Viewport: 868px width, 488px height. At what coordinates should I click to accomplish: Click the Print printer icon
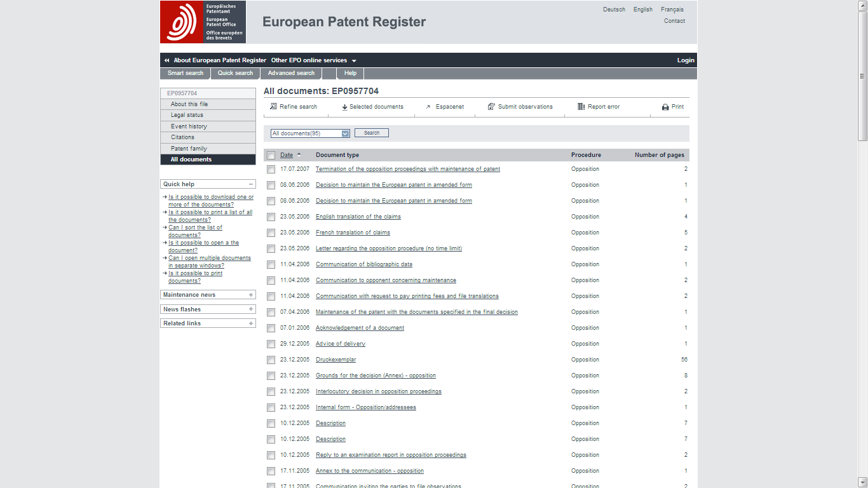[x=665, y=107]
